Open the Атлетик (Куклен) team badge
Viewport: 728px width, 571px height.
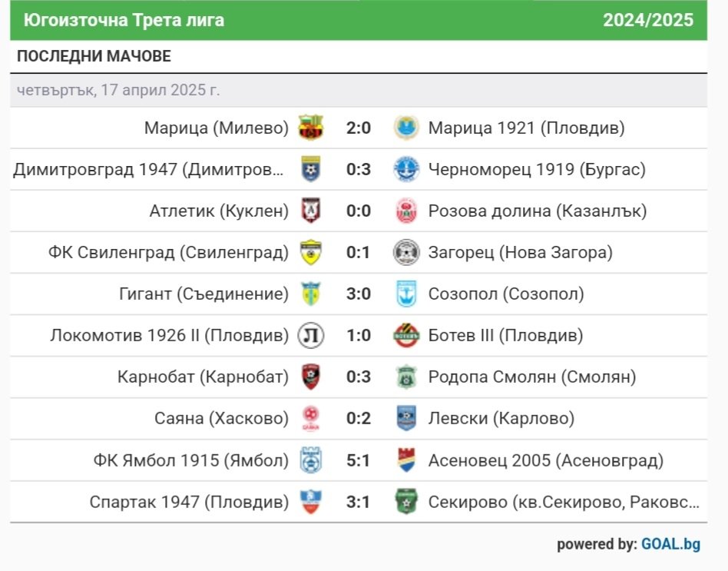point(310,211)
